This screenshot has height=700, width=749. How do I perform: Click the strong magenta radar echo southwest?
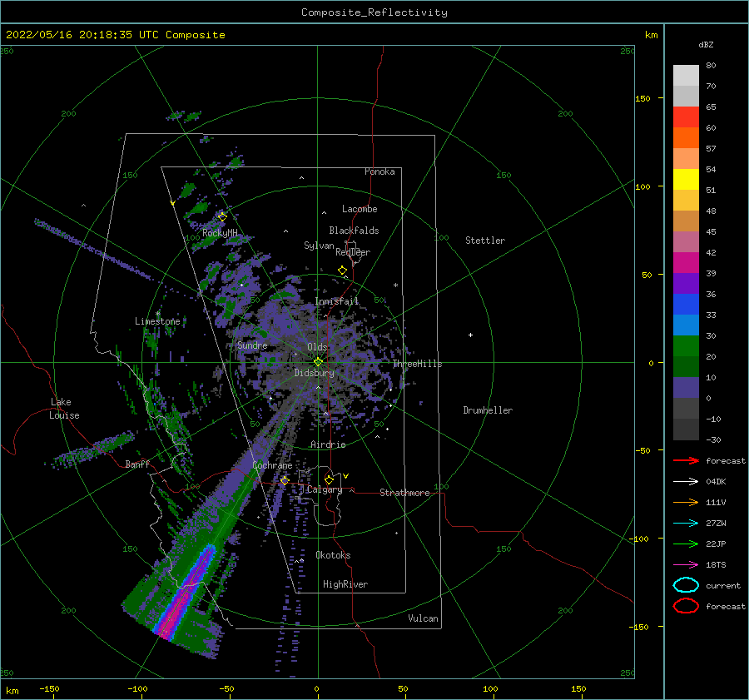[184, 595]
